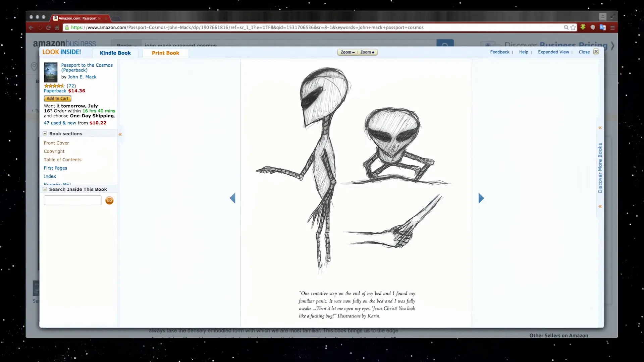The image size is (644, 362).
Task: Click the Chrome user profile icon
Action: (x=603, y=16)
